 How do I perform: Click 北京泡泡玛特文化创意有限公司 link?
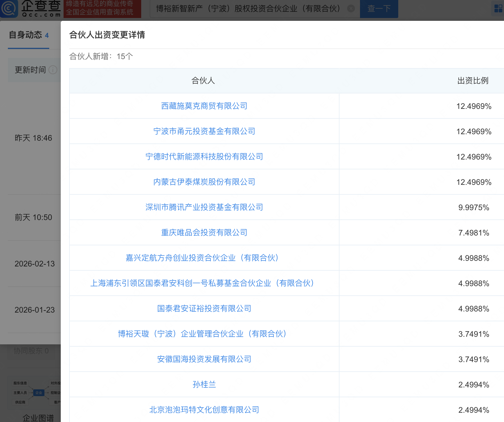204,410
